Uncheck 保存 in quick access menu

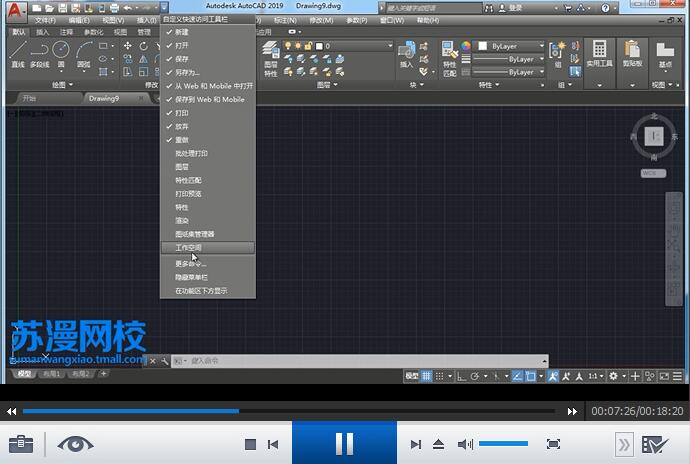[208, 59]
